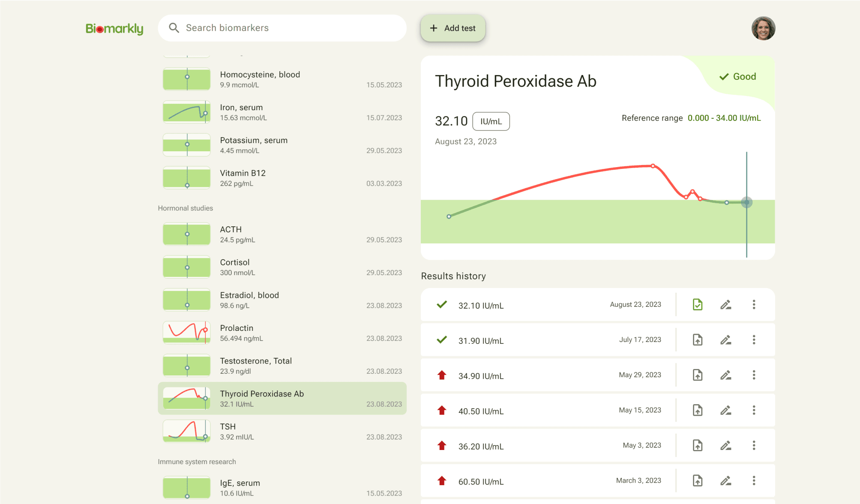Select Prolactin biomarker
860x504 pixels.
[282, 333]
